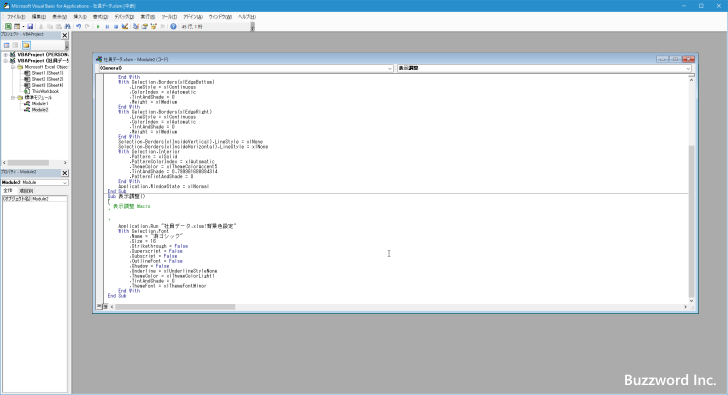The image size is (728, 395).
Task: Open the 表示調整 procedure dropdown
Action: point(544,68)
